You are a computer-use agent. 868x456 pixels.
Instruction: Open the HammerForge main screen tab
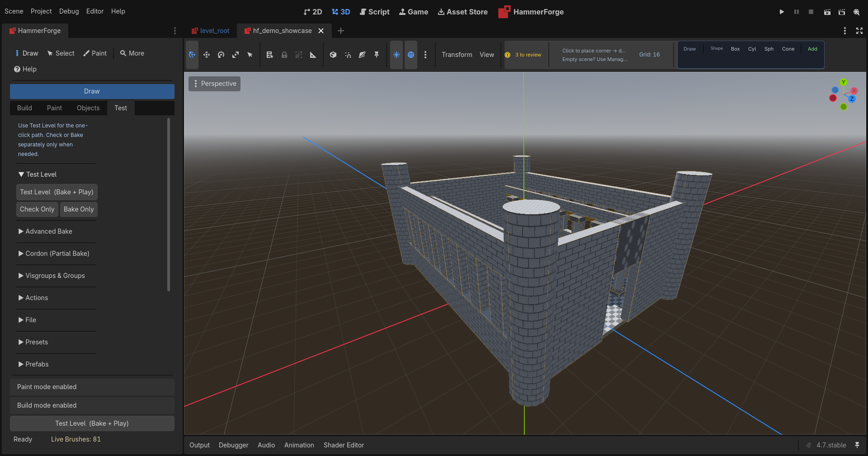pyautogui.click(x=531, y=12)
